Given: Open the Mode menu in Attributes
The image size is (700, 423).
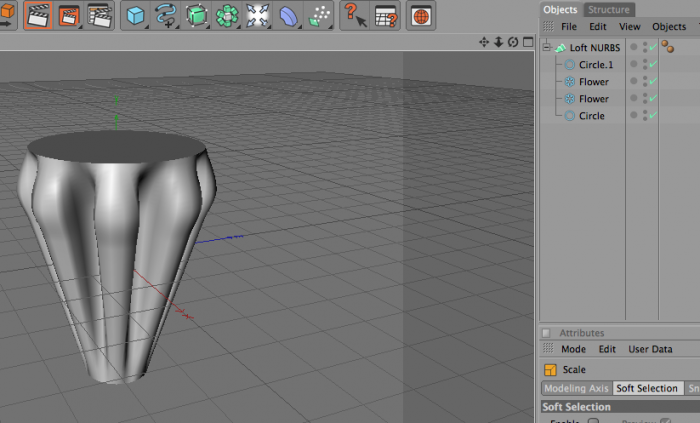Looking at the screenshot, I should click(x=573, y=349).
